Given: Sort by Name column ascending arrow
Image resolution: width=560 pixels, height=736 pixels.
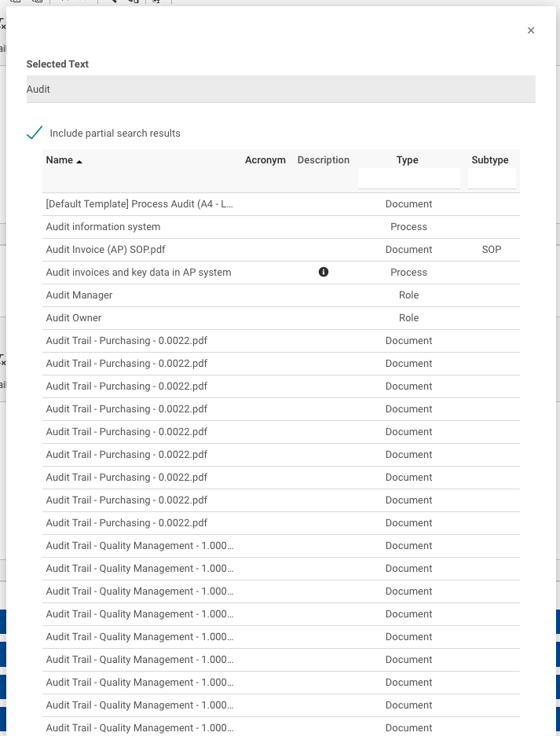Looking at the screenshot, I should point(79,161).
